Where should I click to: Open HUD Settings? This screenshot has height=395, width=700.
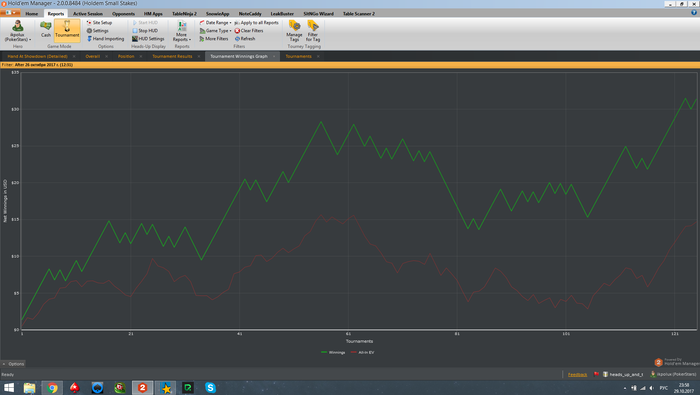(x=148, y=39)
